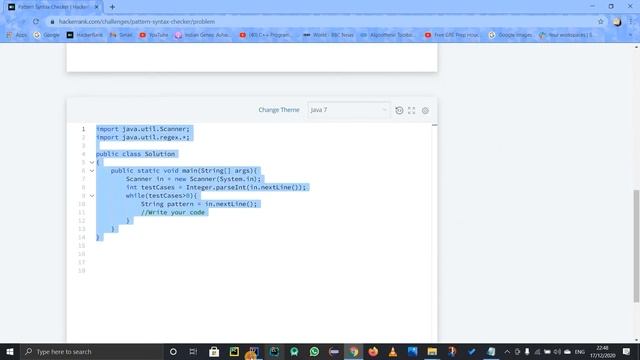Open the Algorithms Toolbox bookmark

tap(388, 35)
